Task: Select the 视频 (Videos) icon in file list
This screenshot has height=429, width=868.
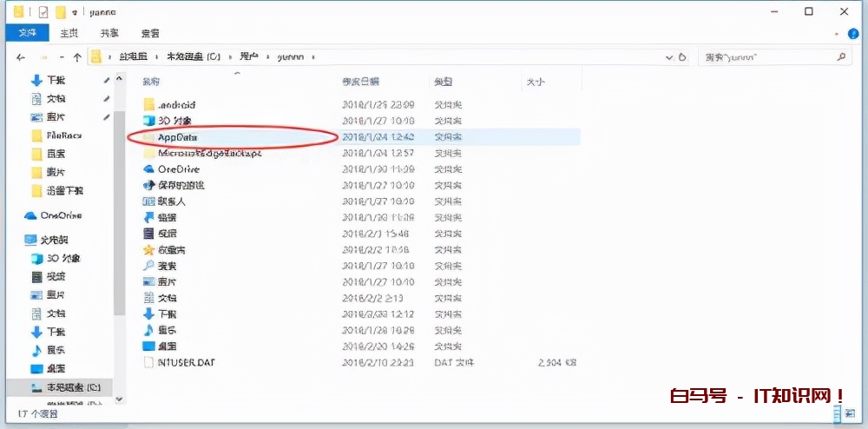Action: [148, 233]
